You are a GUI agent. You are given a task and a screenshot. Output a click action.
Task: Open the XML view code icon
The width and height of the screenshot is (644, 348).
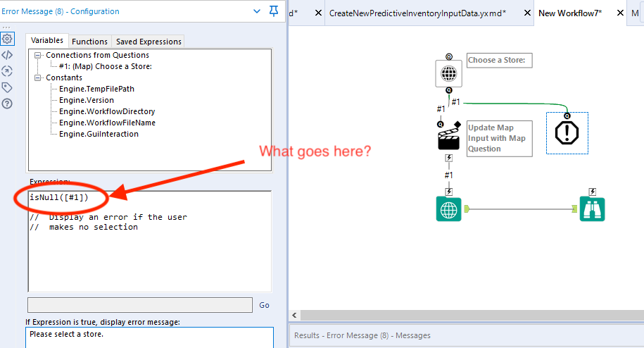[7, 55]
